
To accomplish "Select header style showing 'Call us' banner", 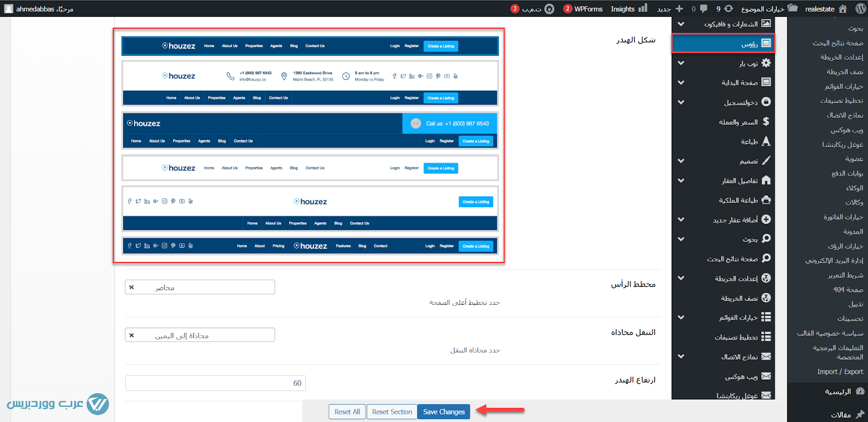I will click(x=310, y=130).
